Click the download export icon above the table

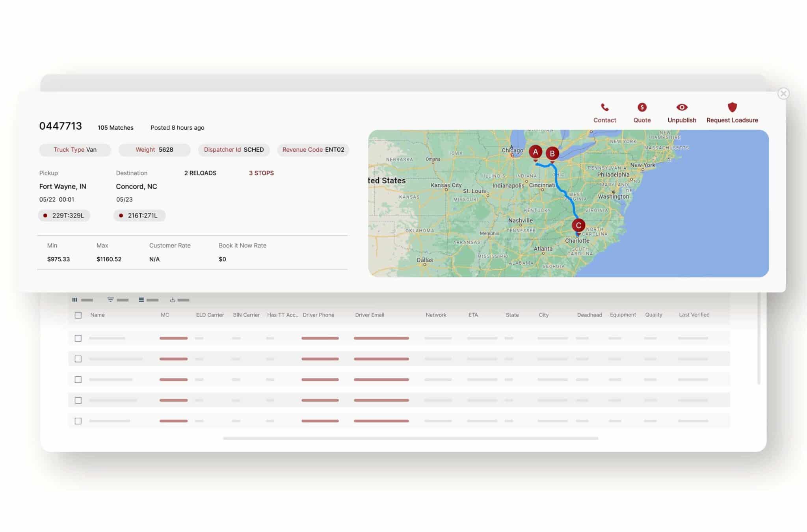172,299
